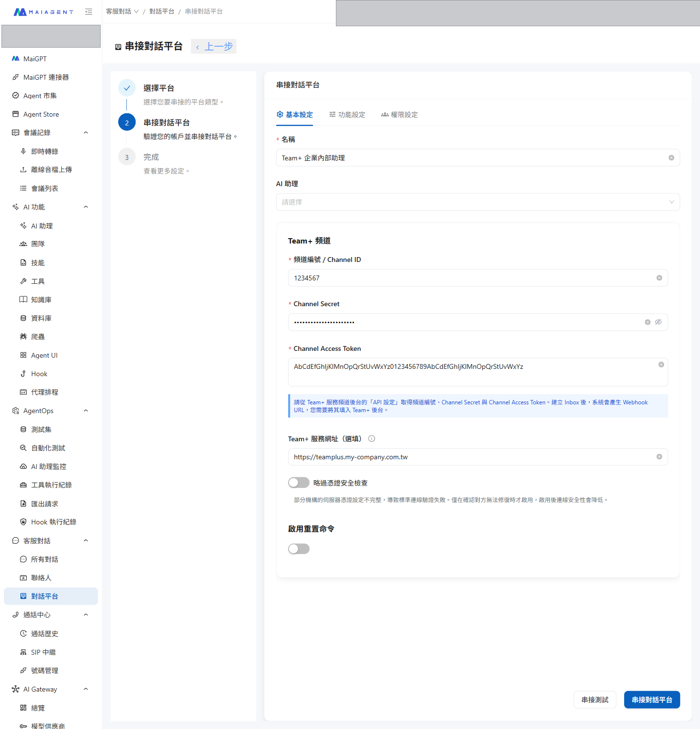Image resolution: width=700 pixels, height=729 pixels.
Task: Select 對話平台 in sidebar
Action: point(51,596)
